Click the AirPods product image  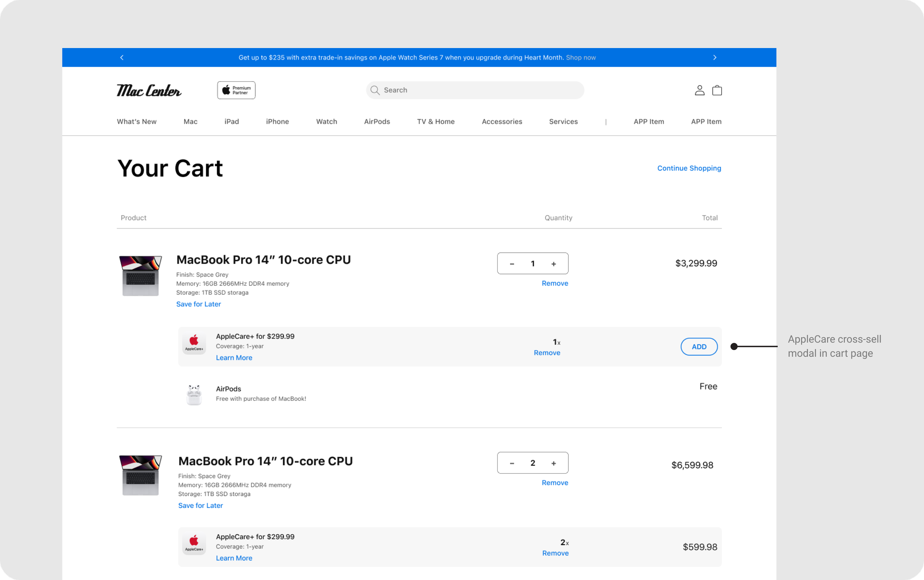point(194,394)
